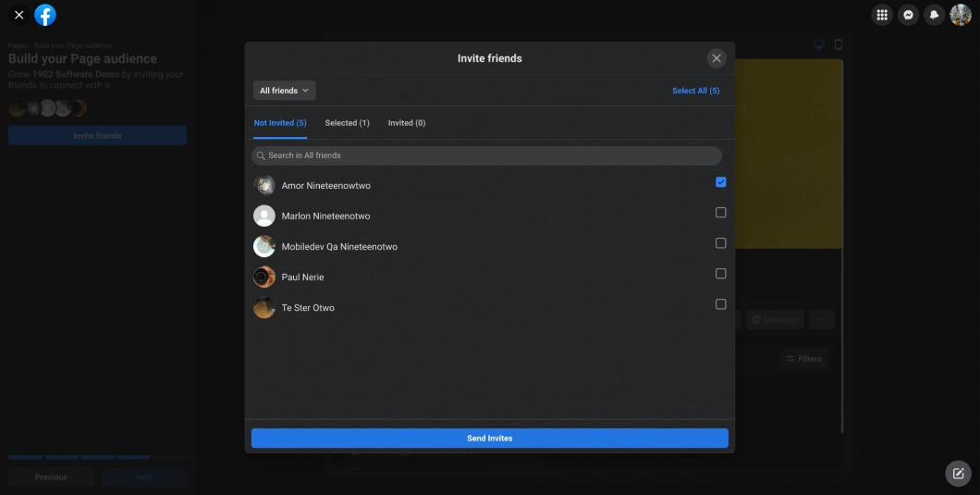The height and width of the screenshot is (495, 980).
Task: Open the account profile picture menu
Action: [x=961, y=15]
